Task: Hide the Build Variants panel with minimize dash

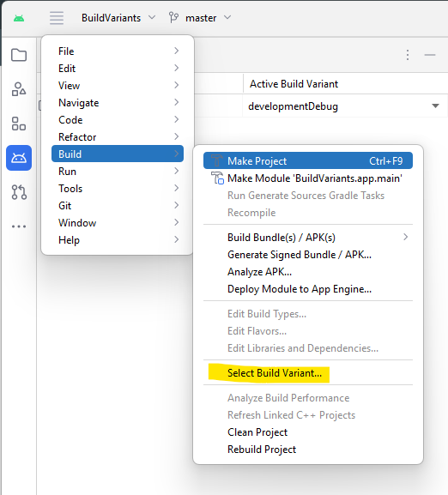Action: click(x=430, y=55)
